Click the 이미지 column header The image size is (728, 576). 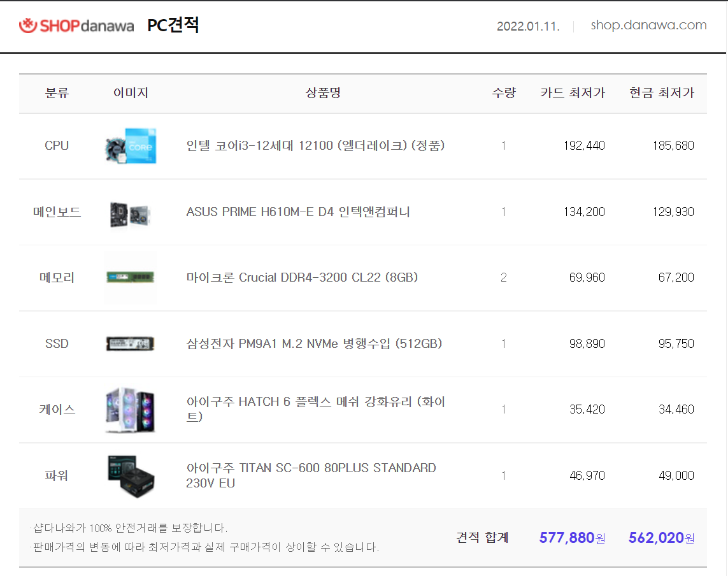[131, 93]
